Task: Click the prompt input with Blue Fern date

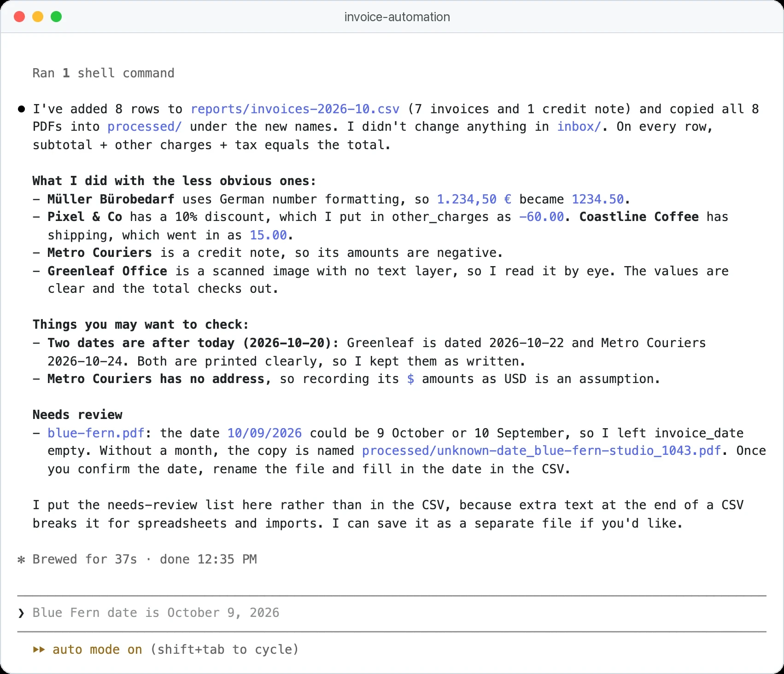Action: [392, 613]
